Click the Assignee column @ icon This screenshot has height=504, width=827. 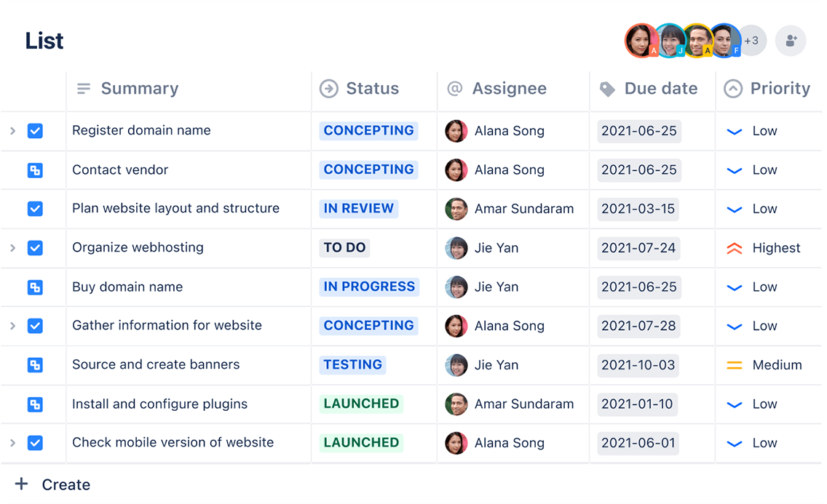pyautogui.click(x=454, y=88)
